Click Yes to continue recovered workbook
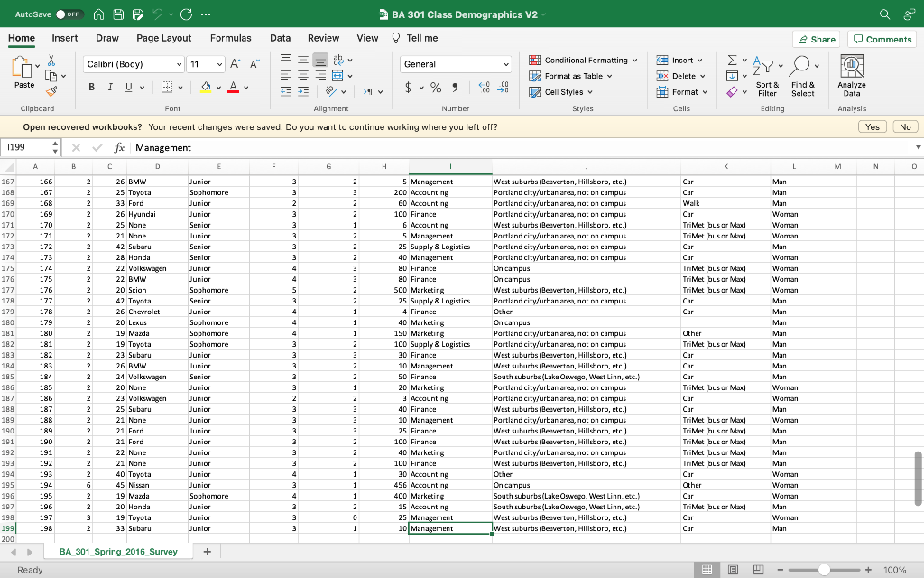The width and height of the screenshot is (924, 578). pyautogui.click(x=872, y=126)
